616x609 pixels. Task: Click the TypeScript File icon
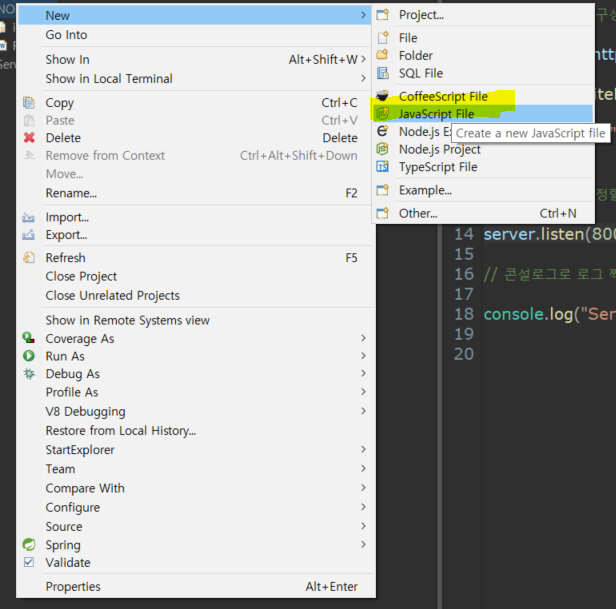(383, 167)
